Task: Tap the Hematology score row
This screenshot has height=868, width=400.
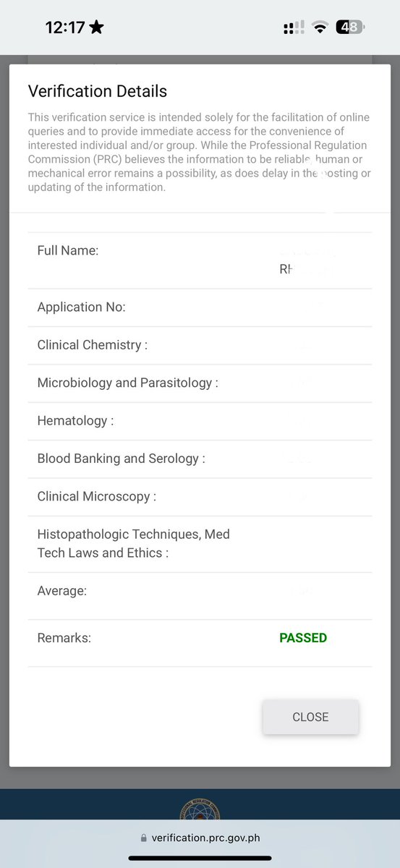Action: click(x=200, y=421)
